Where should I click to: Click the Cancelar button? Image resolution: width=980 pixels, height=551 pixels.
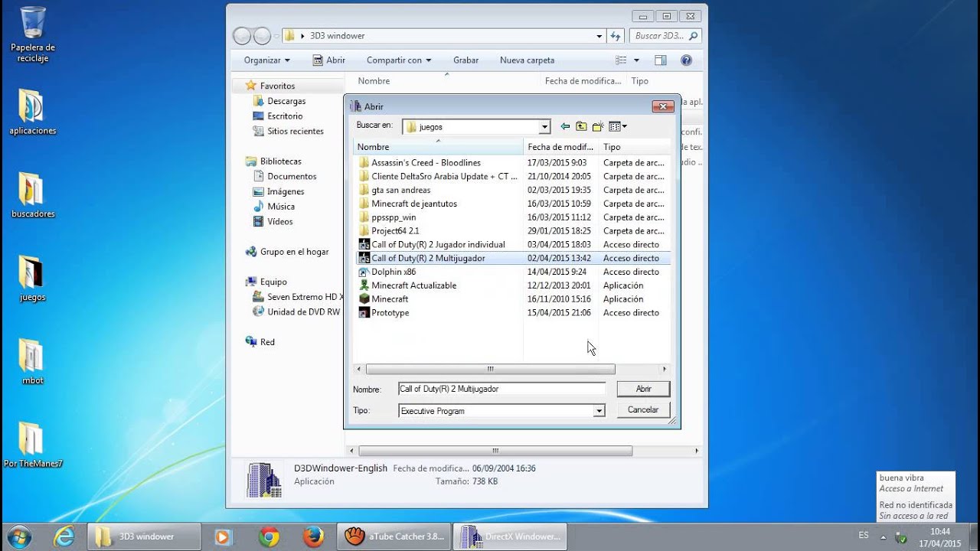click(x=643, y=409)
